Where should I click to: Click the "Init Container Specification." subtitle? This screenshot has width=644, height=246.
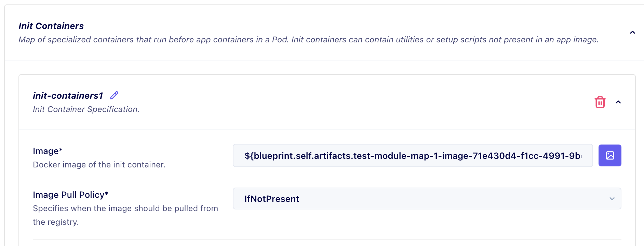(86, 109)
